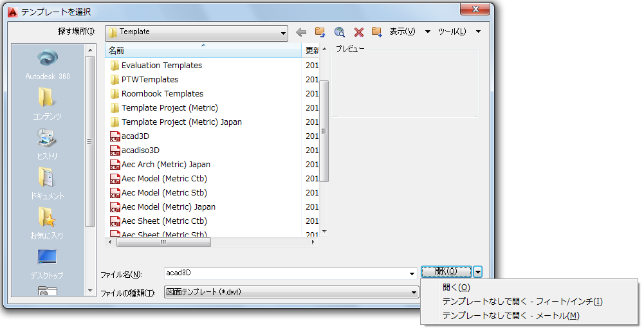Viewport: 644px width, 328px height.
Task: Open the コンテンツ folder shortcut
Action: tap(48, 104)
